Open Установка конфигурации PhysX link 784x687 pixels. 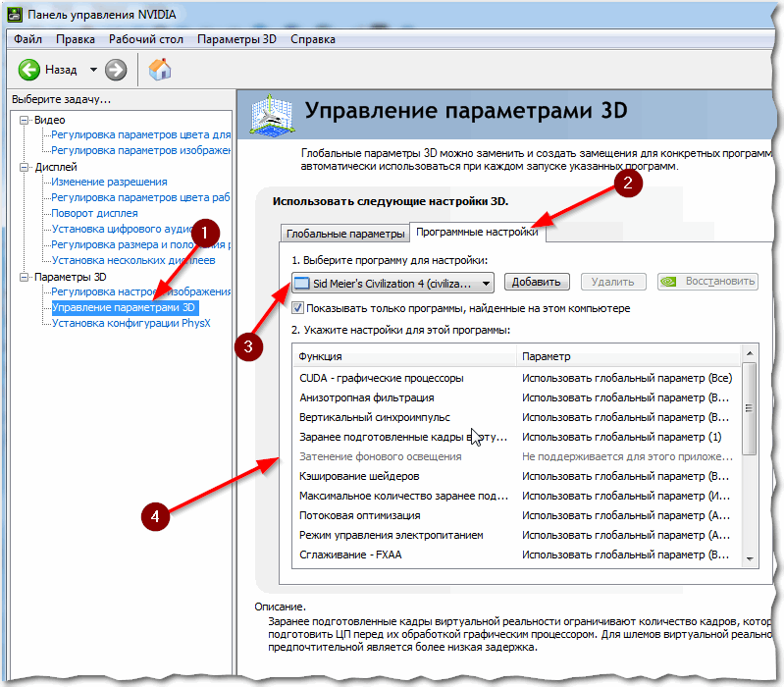[x=131, y=323]
